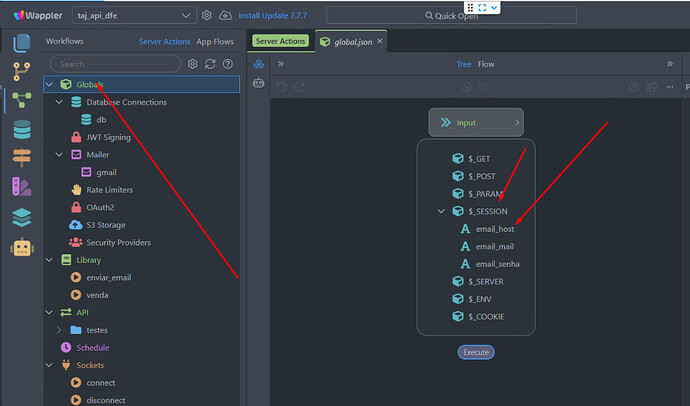
Task: Switch to Flow view
Action: coord(486,64)
